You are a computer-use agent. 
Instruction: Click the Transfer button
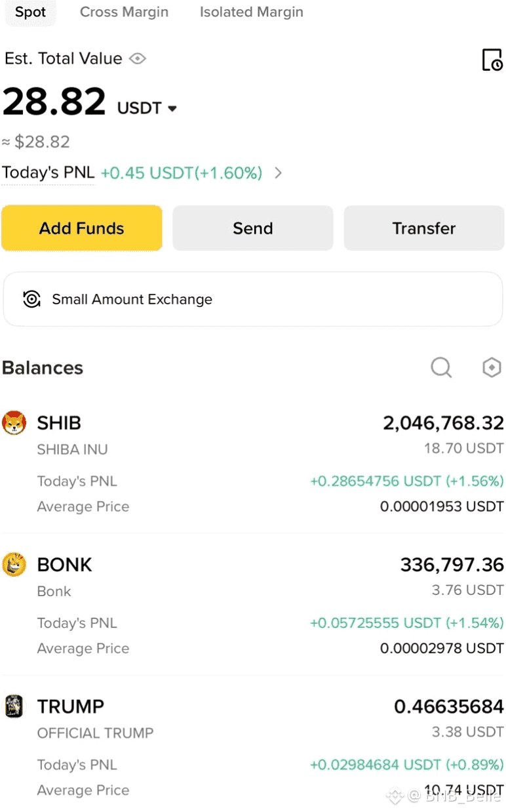(x=424, y=228)
